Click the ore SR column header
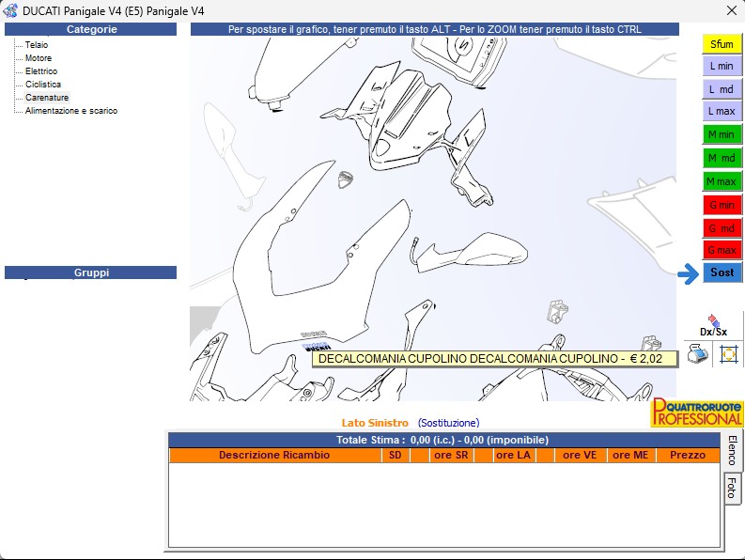The height and width of the screenshot is (560, 745). [451, 455]
